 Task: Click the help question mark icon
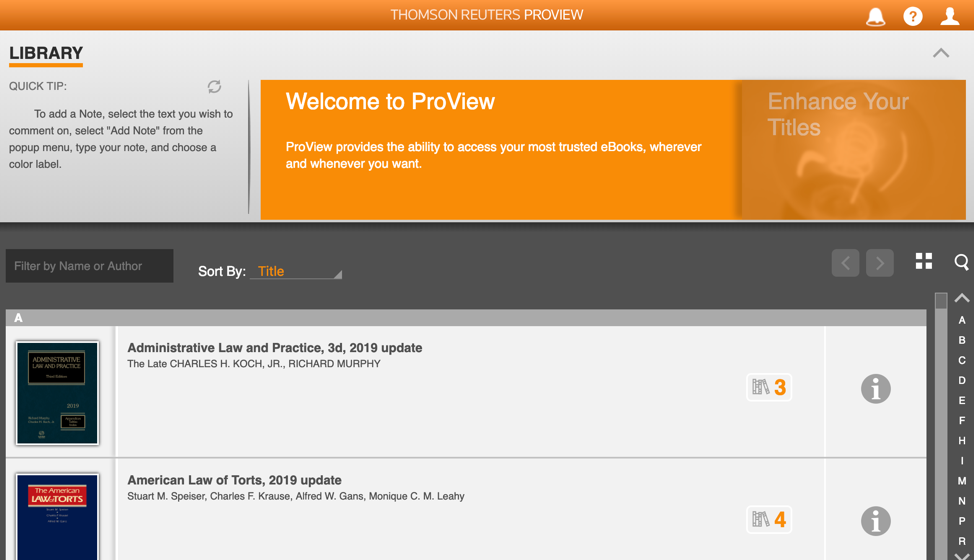click(912, 16)
